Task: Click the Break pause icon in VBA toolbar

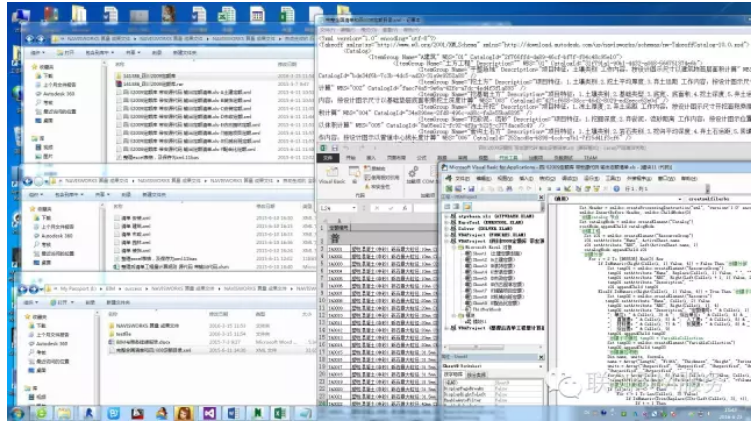Action: click(548, 189)
